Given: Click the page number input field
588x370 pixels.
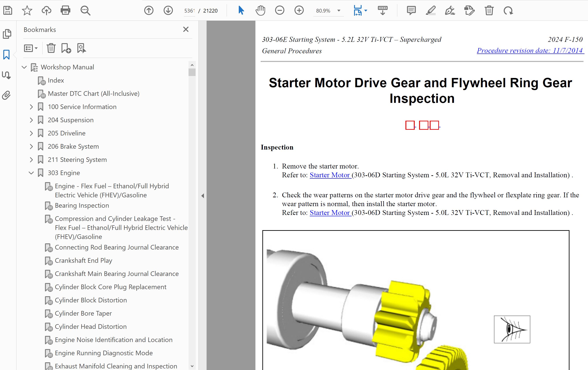Looking at the screenshot, I should point(189,11).
